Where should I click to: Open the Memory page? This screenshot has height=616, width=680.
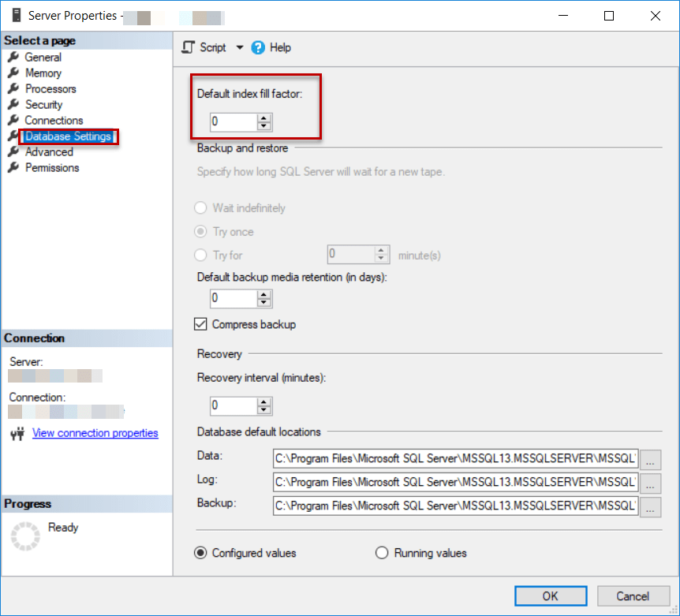click(x=43, y=73)
